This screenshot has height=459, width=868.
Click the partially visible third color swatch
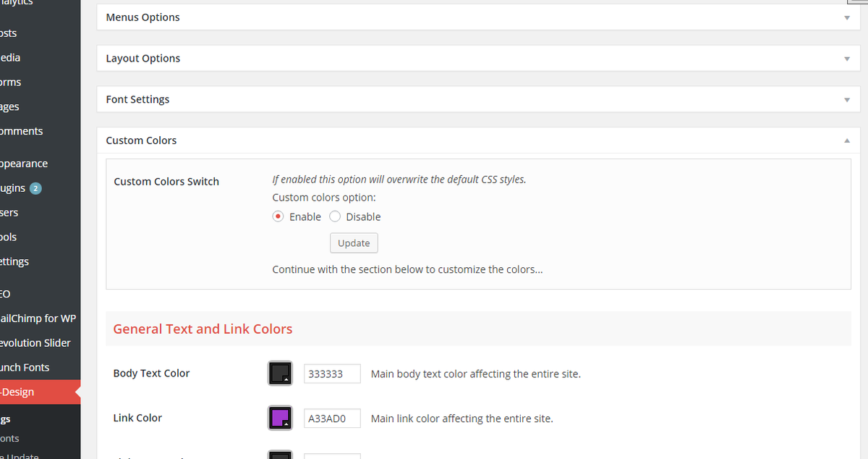(280, 455)
